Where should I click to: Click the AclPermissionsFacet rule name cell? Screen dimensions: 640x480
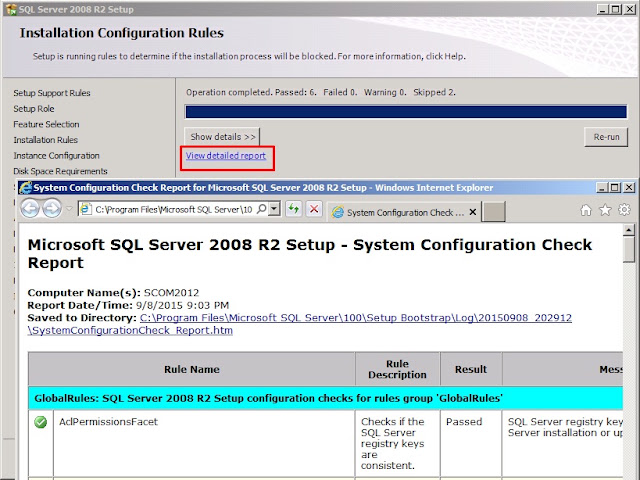(204, 444)
